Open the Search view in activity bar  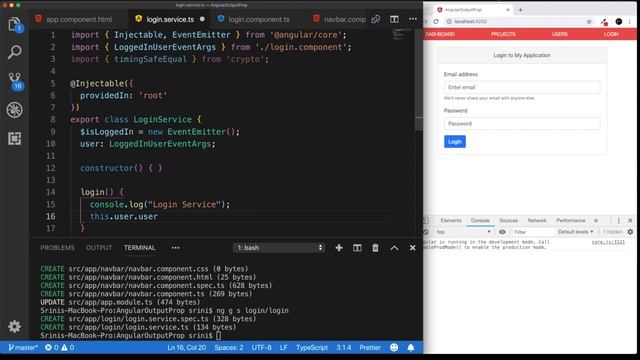tap(15, 52)
